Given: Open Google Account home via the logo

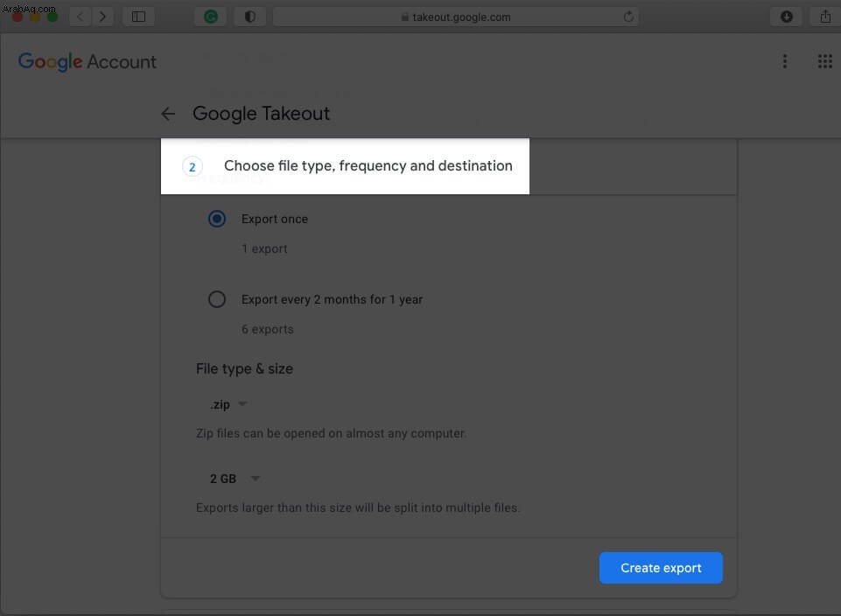Looking at the screenshot, I should [88, 61].
